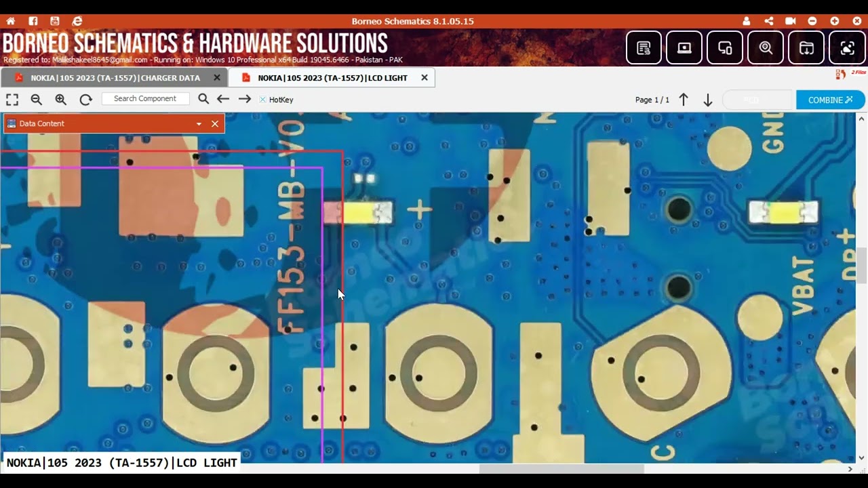
Task: Click the '2 Files' indicator text
Action: coord(859,73)
